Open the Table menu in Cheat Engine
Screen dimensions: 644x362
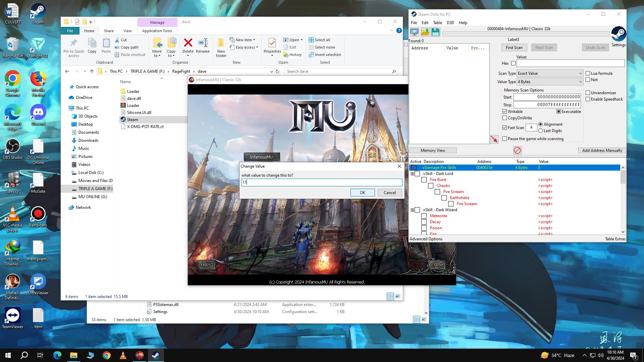pos(437,23)
